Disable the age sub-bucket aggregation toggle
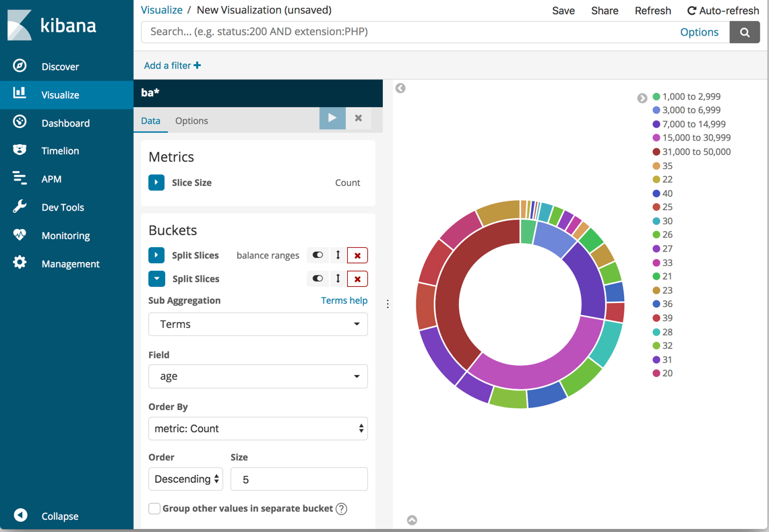 (317, 278)
